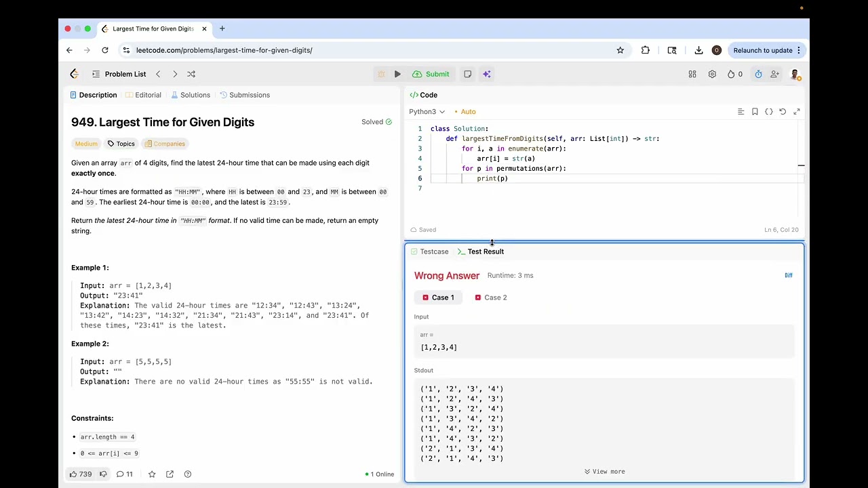This screenshot has height=488, width=868.
Task: Open the Submissions tab
Action: coord(244,95)
